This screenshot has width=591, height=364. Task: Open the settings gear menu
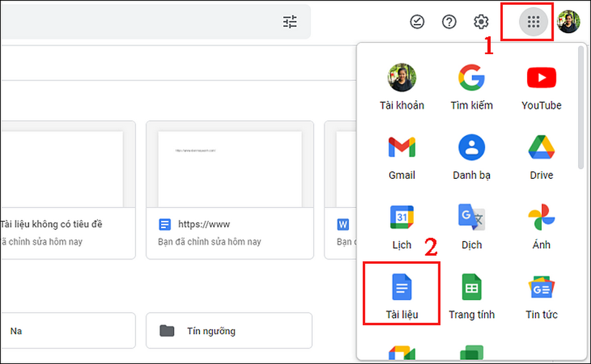click(481, 22)
